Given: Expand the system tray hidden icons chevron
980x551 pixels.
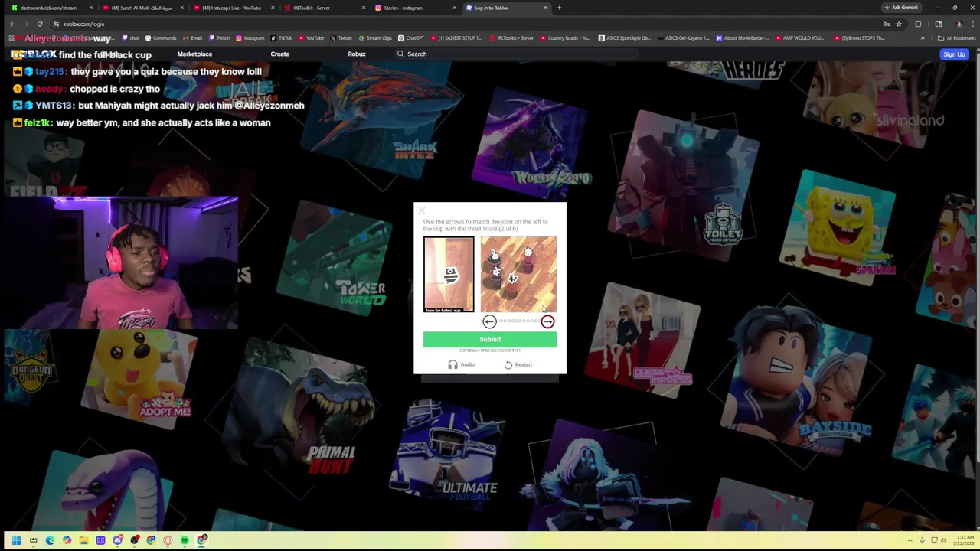Looking at the screenshot, I should pyautogui.click(x=910, y=540).
